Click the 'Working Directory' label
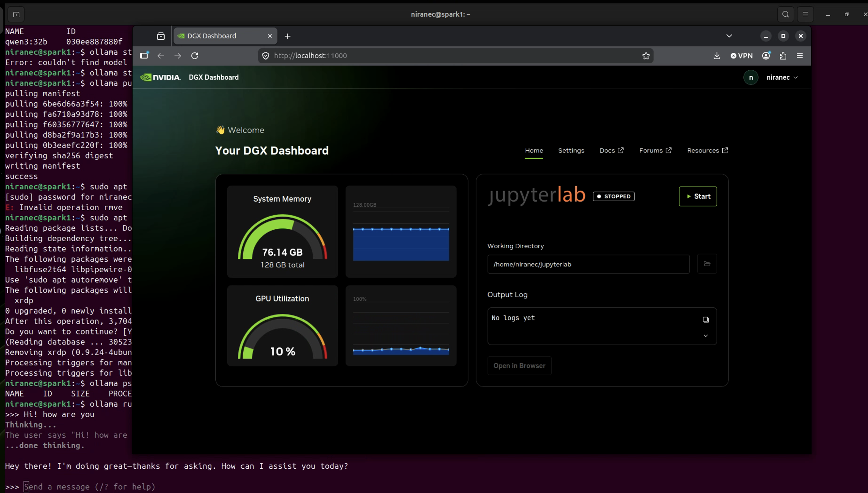The height and width of the screenshot is (493, 868). 515,246
